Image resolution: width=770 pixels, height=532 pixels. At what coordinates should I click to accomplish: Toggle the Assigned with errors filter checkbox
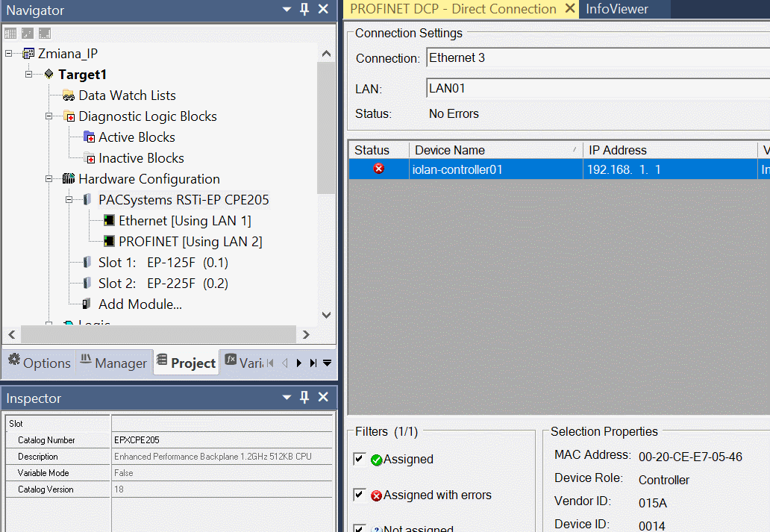(360, 495)
